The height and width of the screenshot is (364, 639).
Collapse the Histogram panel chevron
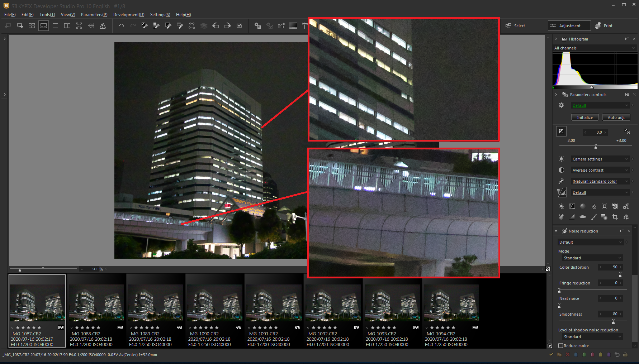pyautogui.click(x=556, y=39)
